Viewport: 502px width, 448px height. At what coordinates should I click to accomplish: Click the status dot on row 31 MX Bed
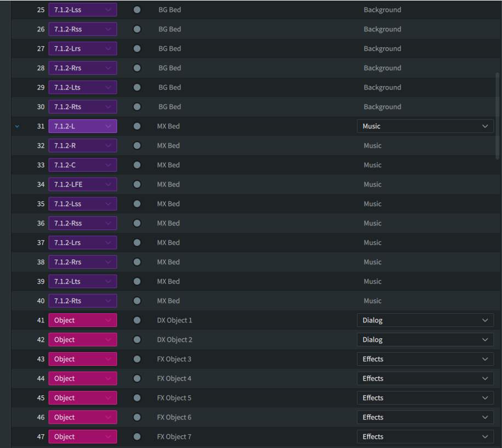[137, 127]
